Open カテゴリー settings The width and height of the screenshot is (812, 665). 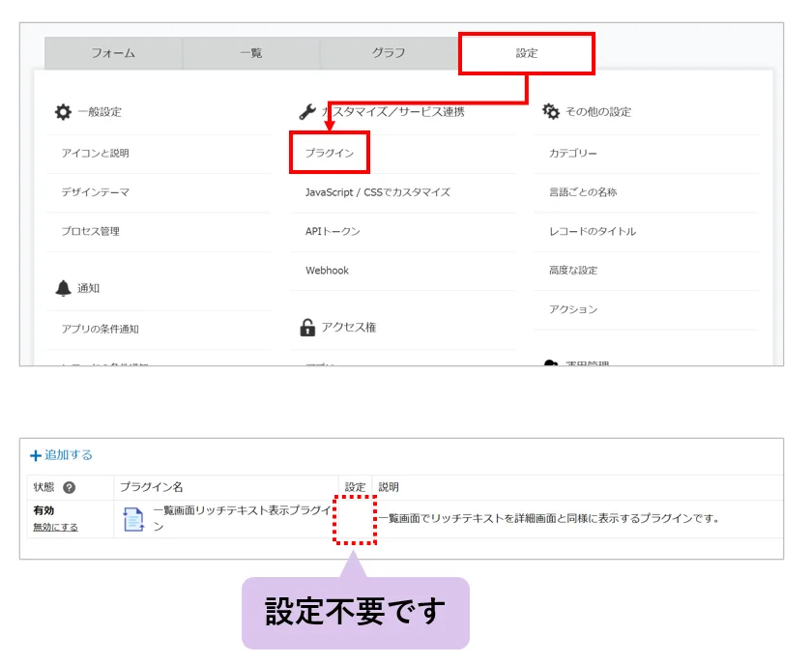pyautogui.click(x=572, y=154)
